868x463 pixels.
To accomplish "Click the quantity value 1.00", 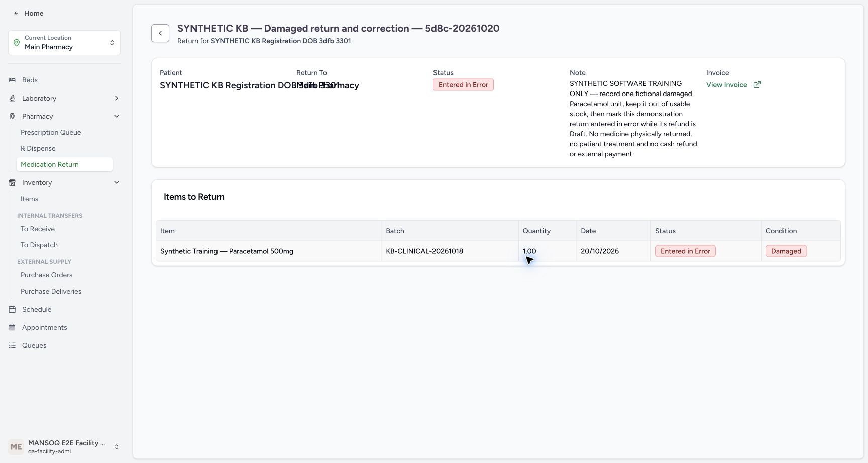I will coord(529,251).
